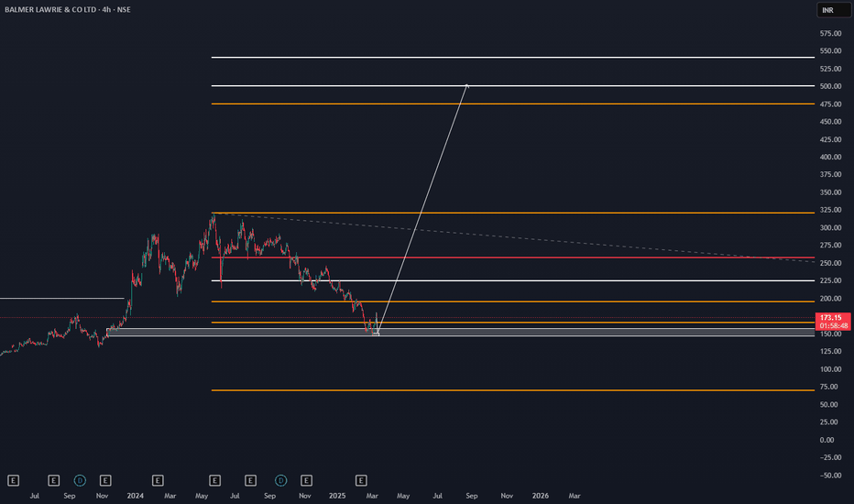Select the white horizontal line near 225
This screenshot has height=504, width=854.
513,280
